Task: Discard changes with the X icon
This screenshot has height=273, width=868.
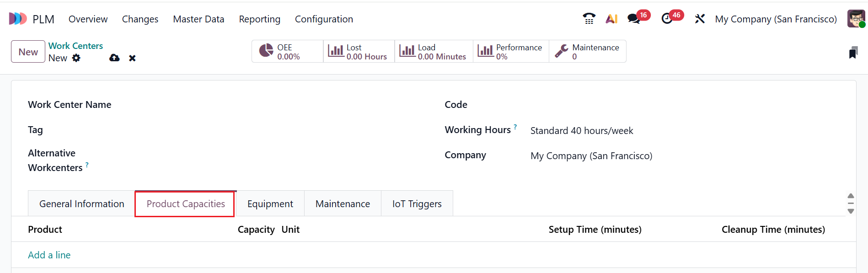Action: tap(132, 58)
